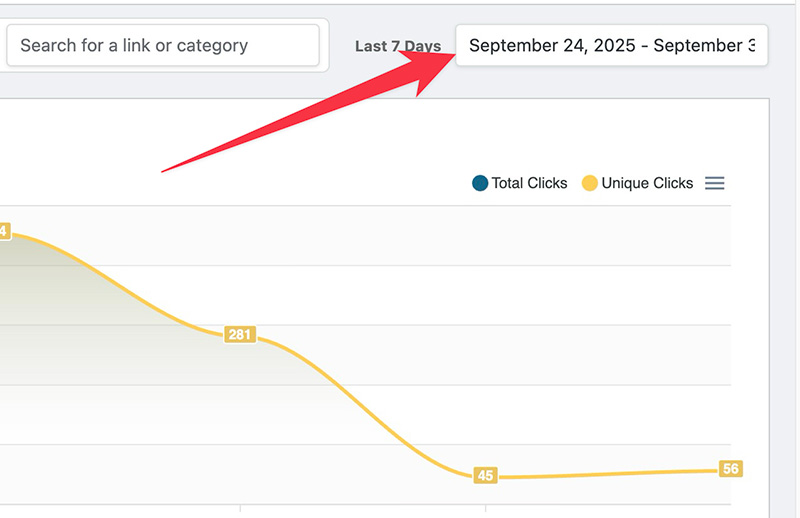This screenshot has height=518, width=800.
Task: Toggle the Total Clicks series via legend text
Action: (529, 183)
